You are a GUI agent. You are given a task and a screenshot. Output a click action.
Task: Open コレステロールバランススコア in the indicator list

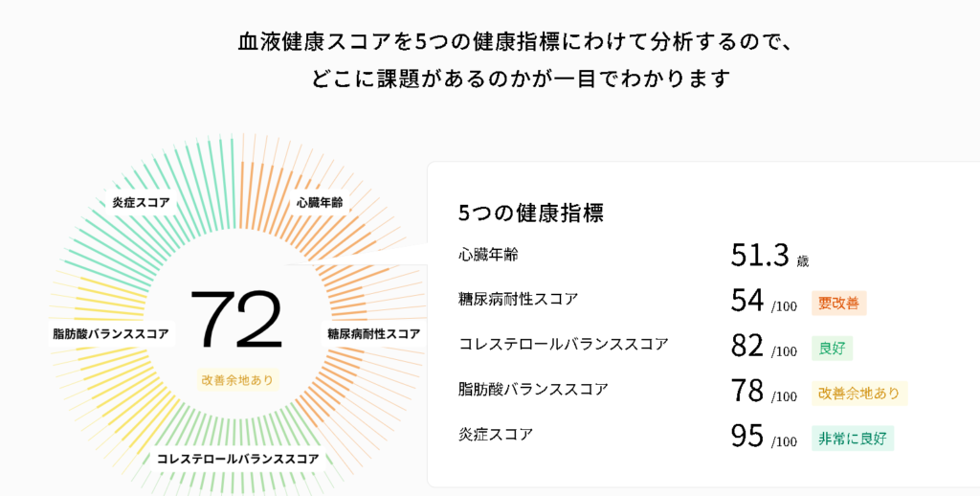[x=563, y=344]
